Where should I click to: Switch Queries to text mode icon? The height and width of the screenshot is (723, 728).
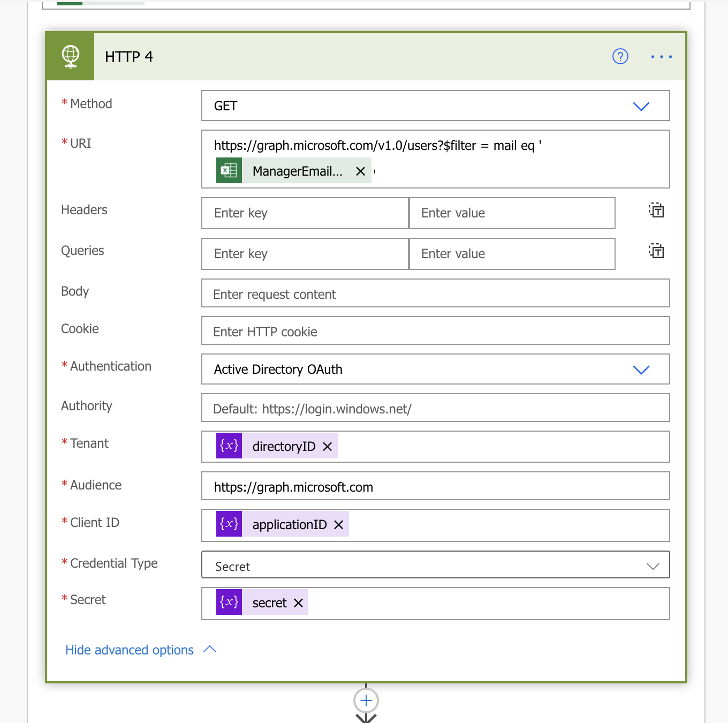pos(656,251)
